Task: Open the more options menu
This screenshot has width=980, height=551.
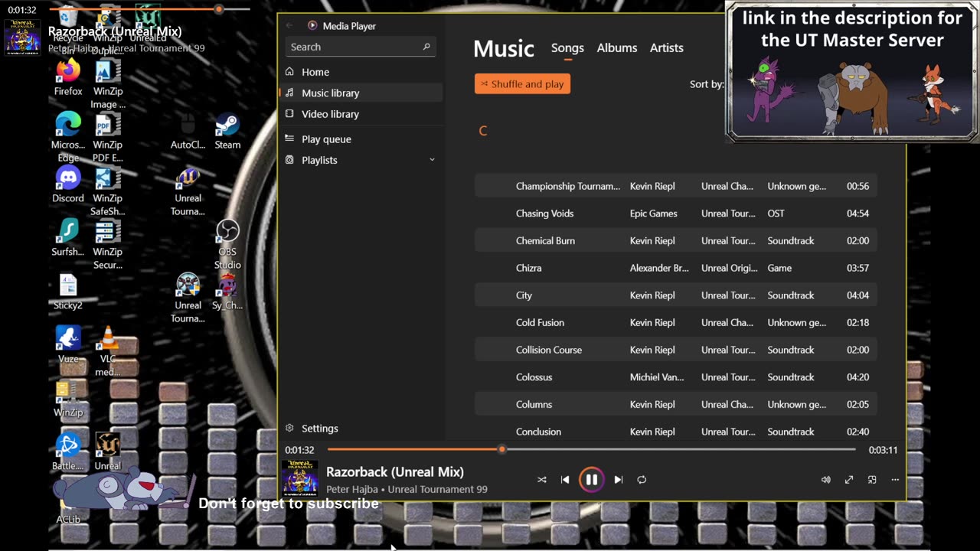Action: click(x=895, y=480)
